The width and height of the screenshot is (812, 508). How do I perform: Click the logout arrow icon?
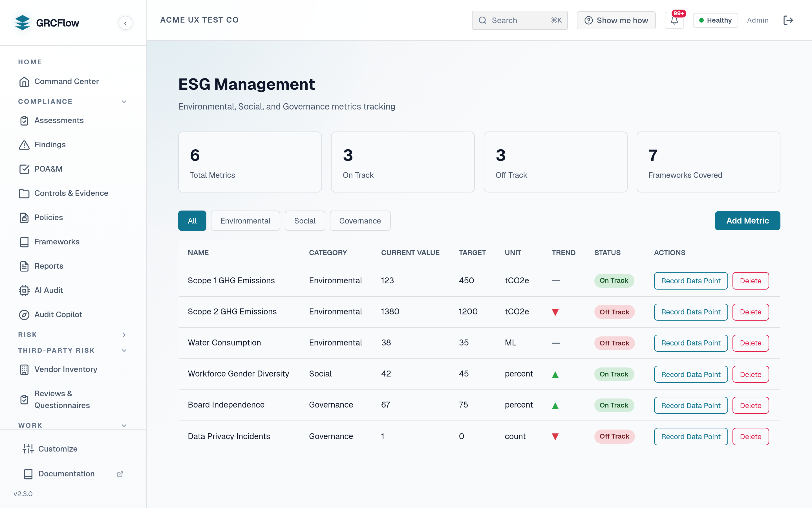click(788, 20)
